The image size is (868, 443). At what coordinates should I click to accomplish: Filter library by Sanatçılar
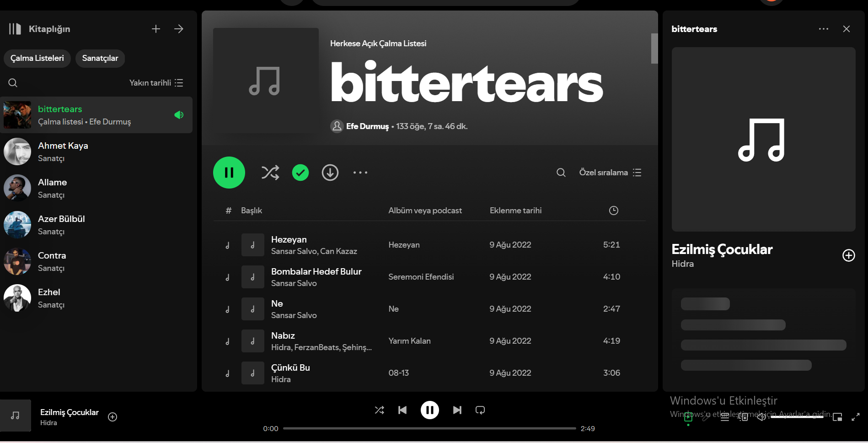tap(100, 58)
